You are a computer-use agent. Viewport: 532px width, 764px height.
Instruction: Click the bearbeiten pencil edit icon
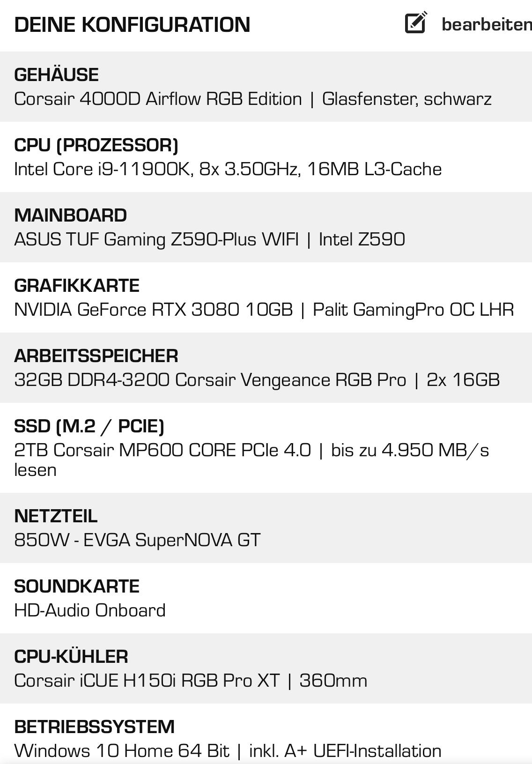(x=416, y=22)
